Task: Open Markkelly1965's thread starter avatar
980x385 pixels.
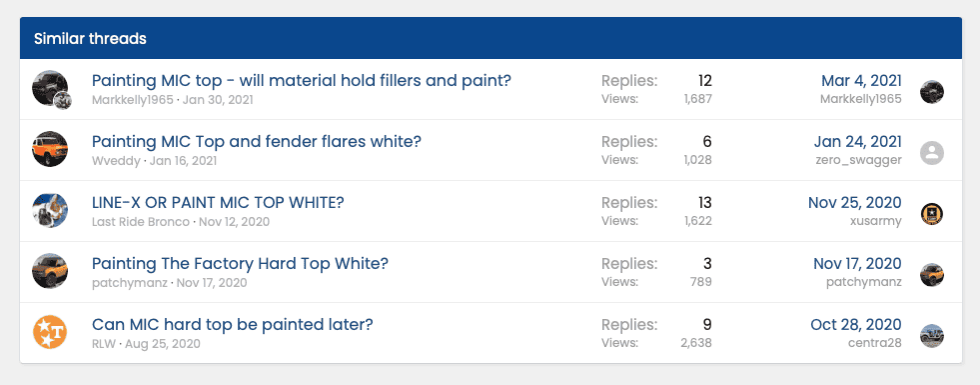Action: tap(50, 88)
